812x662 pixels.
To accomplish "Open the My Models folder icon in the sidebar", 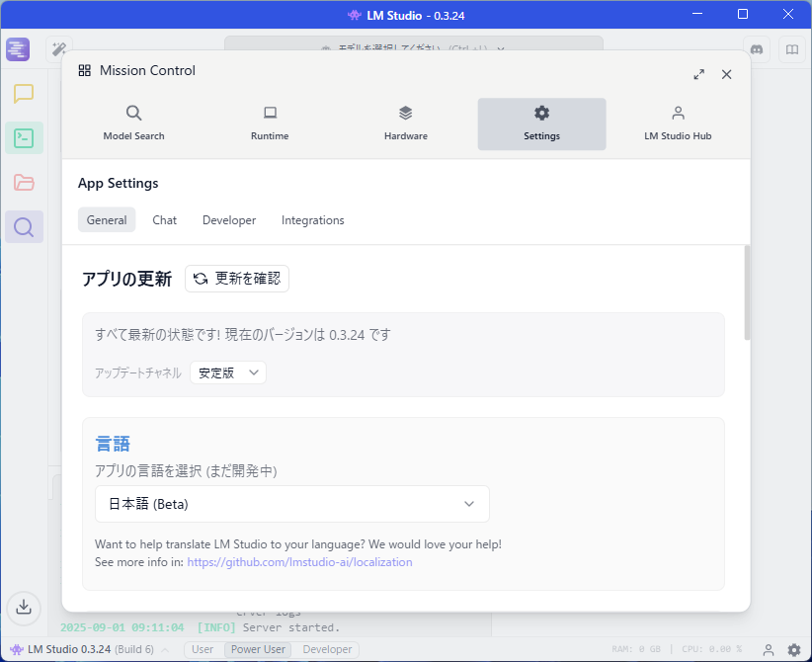I will pyautogui.click(x=24, y=183).
